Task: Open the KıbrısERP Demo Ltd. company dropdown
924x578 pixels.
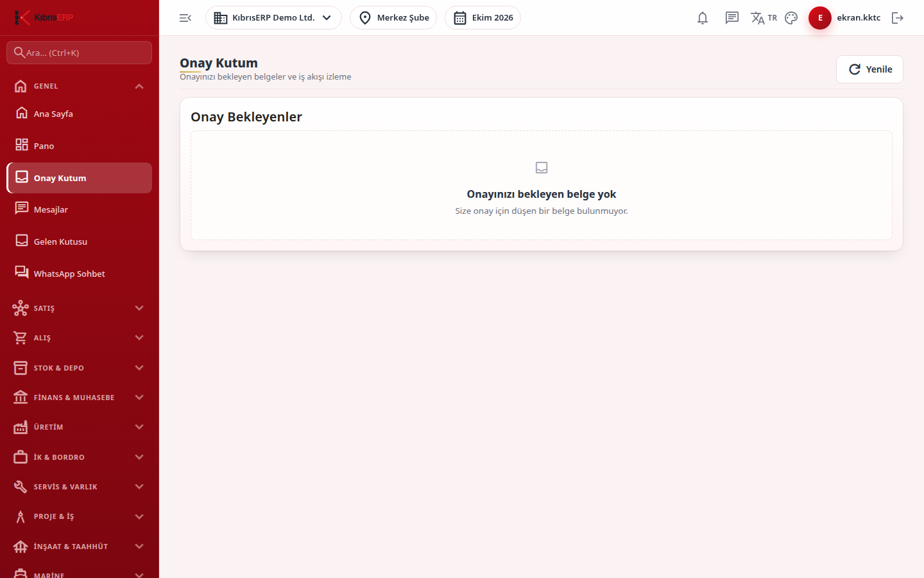Action: 273,18
